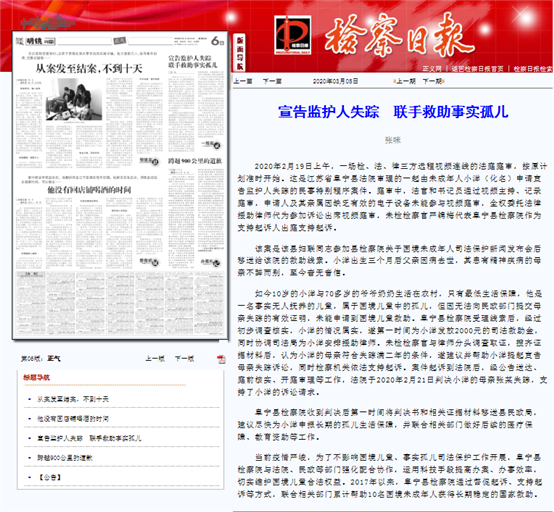
Task: Click 返回检察日报首页 link
Action: [x=477, y=69]
